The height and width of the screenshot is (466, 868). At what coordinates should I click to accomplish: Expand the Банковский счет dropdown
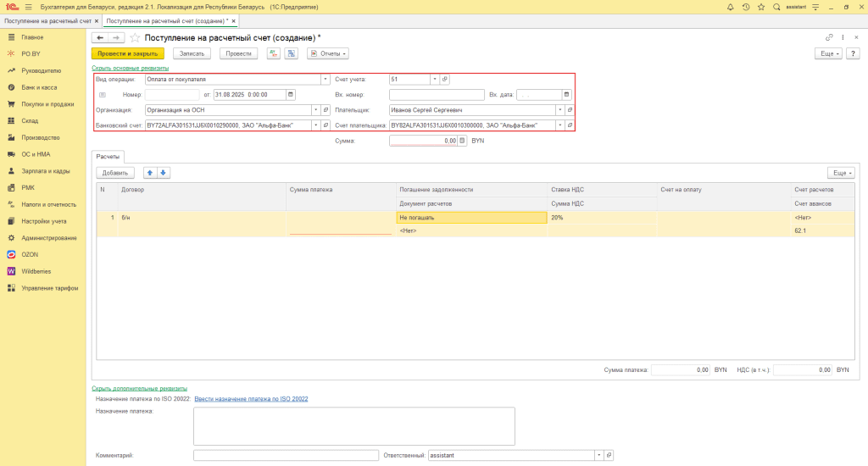tap(315, 125)
